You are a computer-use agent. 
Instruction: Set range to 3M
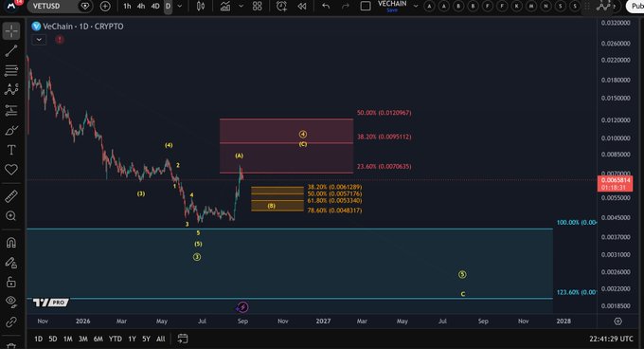[x=83, y=339]
